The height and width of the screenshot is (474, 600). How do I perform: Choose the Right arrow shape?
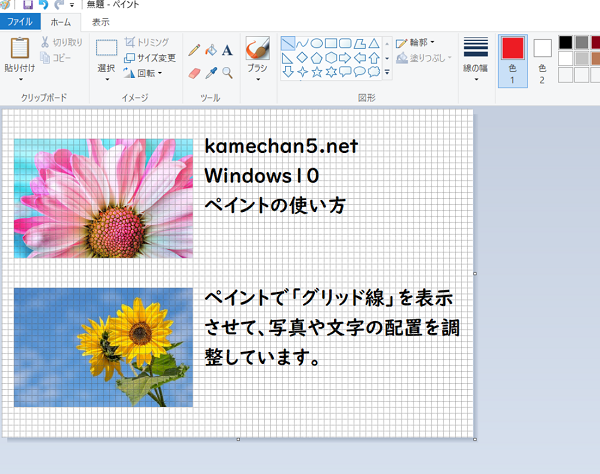[345, 58]
